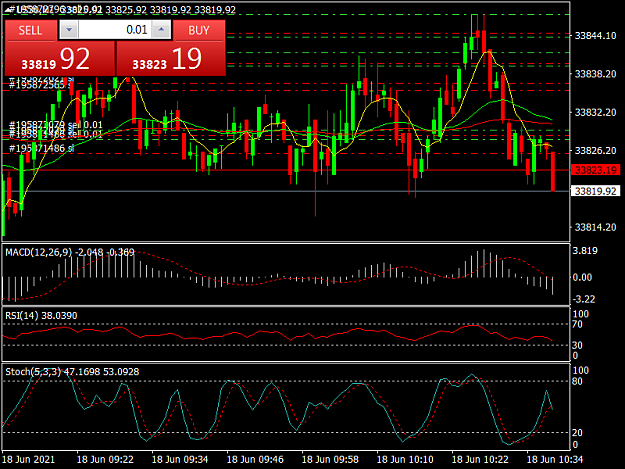The width and height of the screenshot is (625, 469).
Task: Click the 18 Jun 09:46 time label
Action: pyautogui.click(x=255, y=459)
